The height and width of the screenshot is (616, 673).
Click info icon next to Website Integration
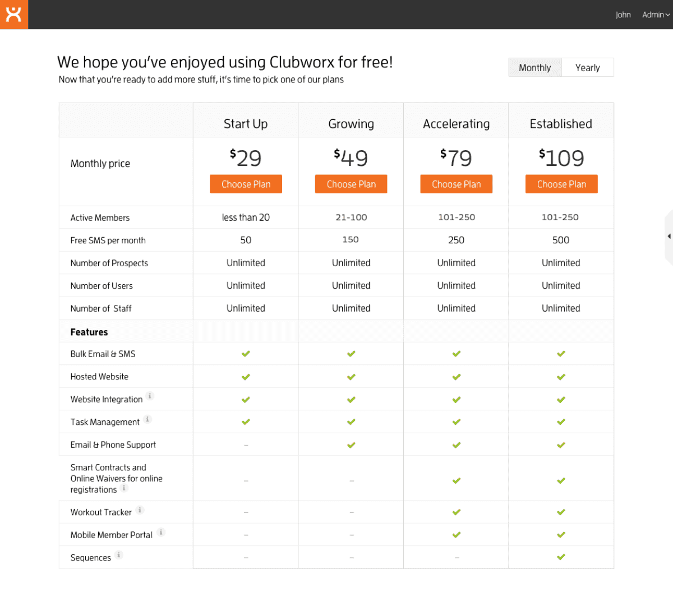tap(150, 396)
